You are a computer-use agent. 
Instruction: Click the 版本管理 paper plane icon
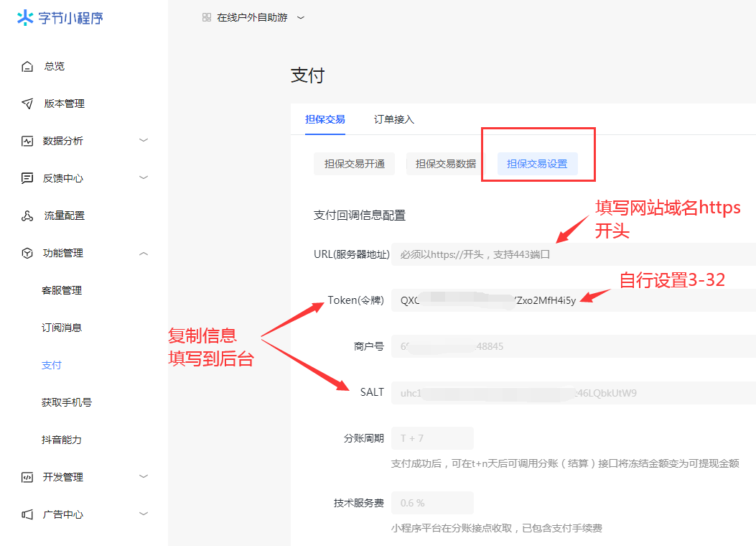(x=27, y=103)
